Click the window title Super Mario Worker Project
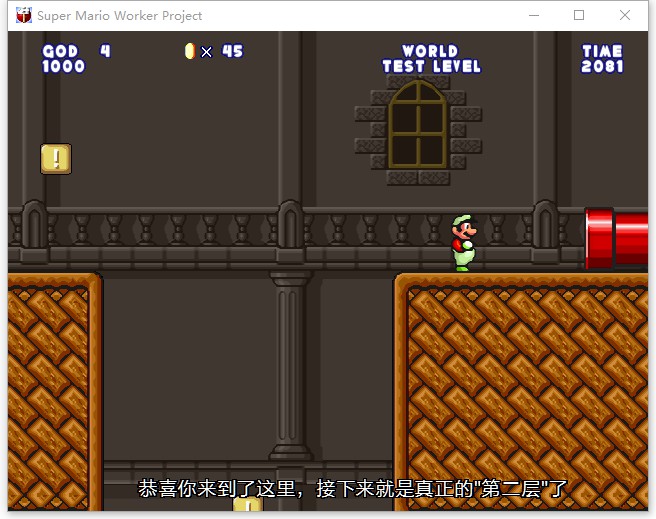 (120, 15)
